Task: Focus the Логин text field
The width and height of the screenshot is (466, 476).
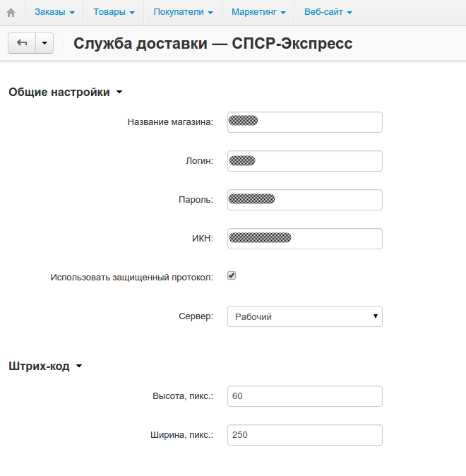Action: pos(304,161)
